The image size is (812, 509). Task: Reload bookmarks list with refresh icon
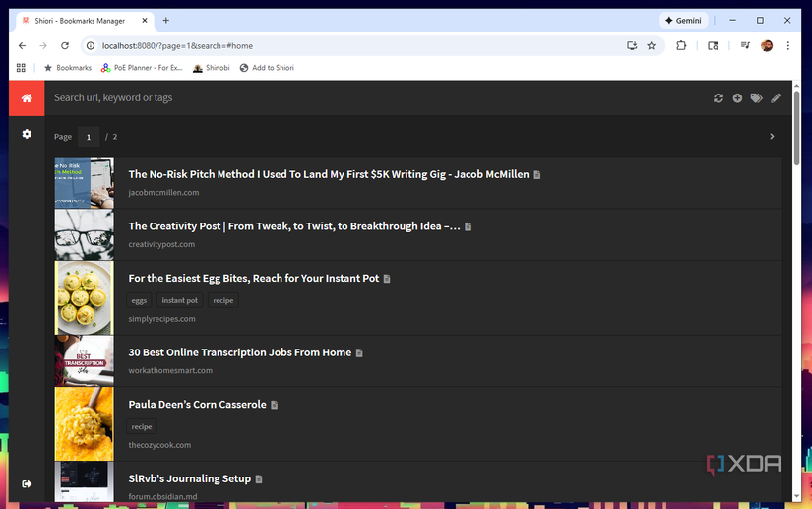718,97
